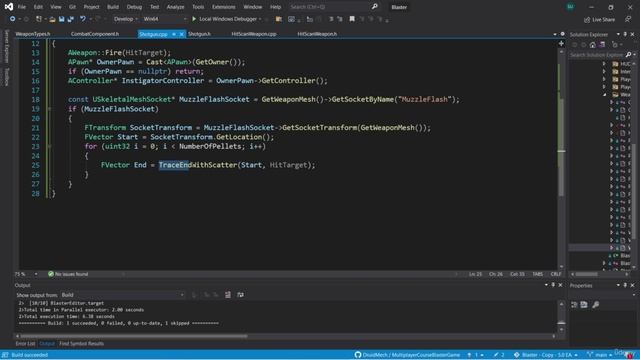Pin the Solution Explorer panel
This screenshot has width=640, height=360.
point(625,34)
